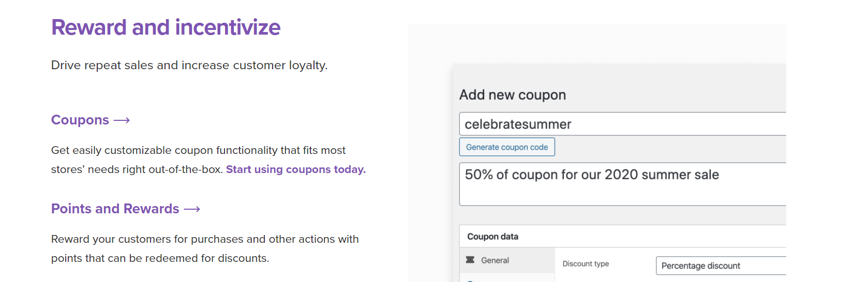Click the arrow icon beside Coupons
The image size is (868, 282).
122,120
